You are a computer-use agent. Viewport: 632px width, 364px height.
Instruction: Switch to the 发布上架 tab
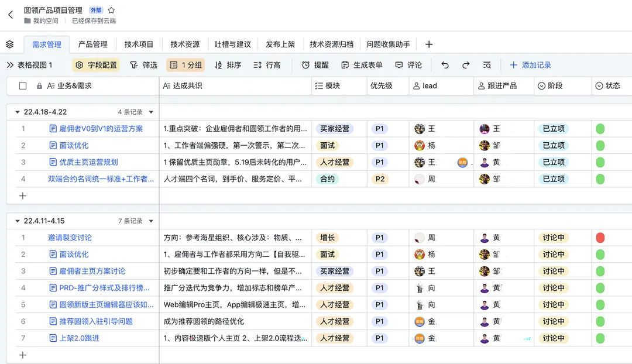280,44
